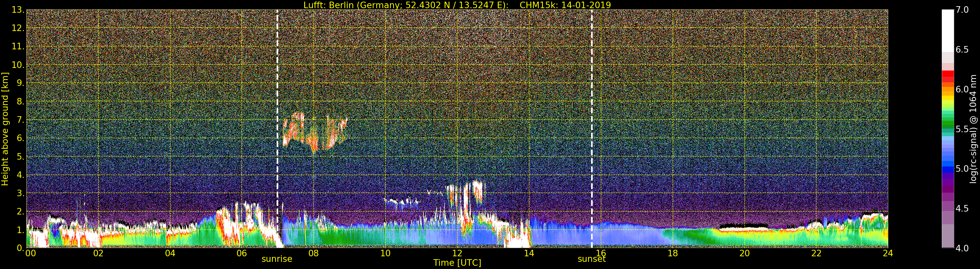The image size is (980, 269).
Task: Click the "8." height tick label
Action: (x=21, y=102)
